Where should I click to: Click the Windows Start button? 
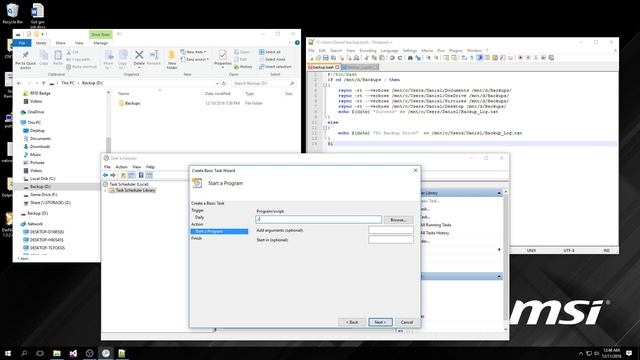(8, 353)
